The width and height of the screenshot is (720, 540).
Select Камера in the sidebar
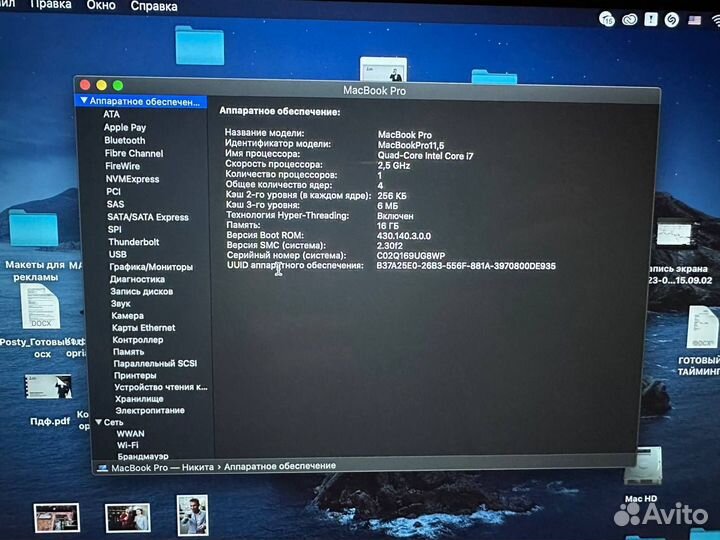pos(128,315)
